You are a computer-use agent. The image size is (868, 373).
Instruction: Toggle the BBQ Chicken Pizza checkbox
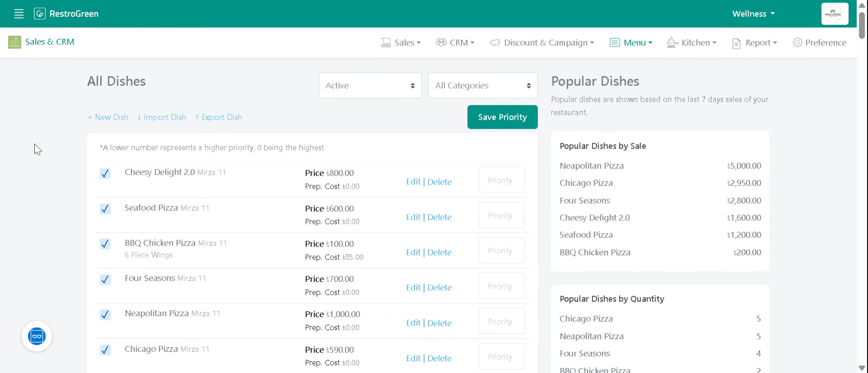[x=105, y=244]
